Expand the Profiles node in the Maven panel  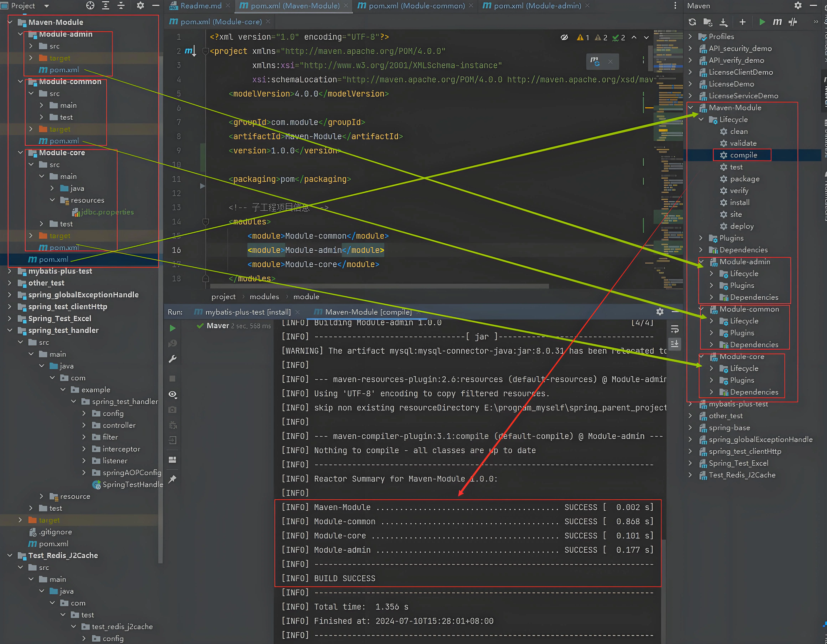[690, 36]
